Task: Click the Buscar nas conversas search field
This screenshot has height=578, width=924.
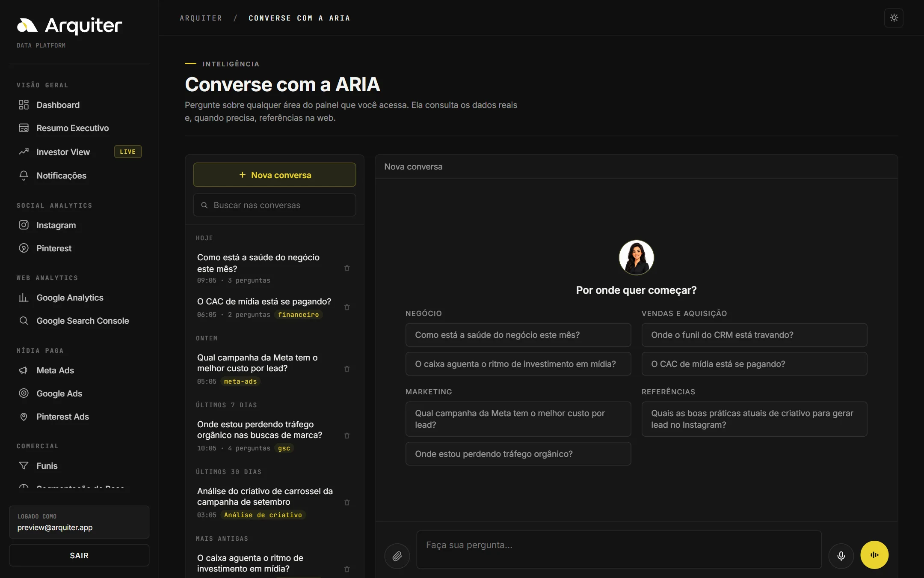Action: coord(274,205)
